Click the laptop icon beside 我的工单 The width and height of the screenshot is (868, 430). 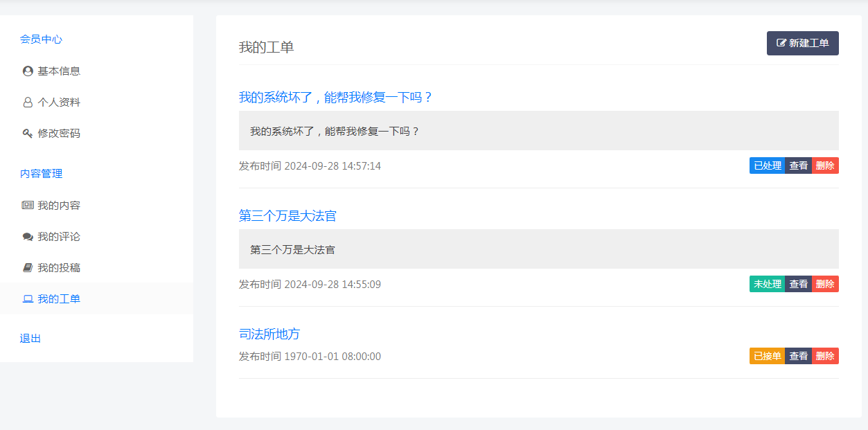(28, 299)
